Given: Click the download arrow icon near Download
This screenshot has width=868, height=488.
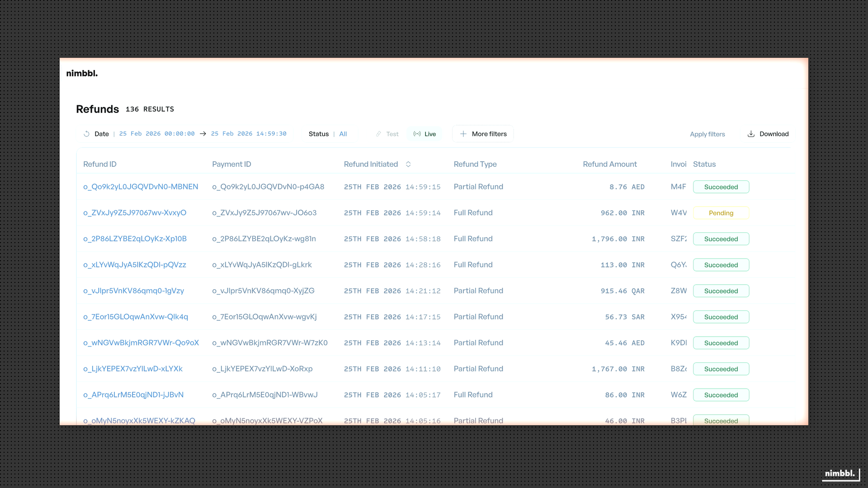Looking at the screenshot, I should pyautogui.click(x=750, y=134).
